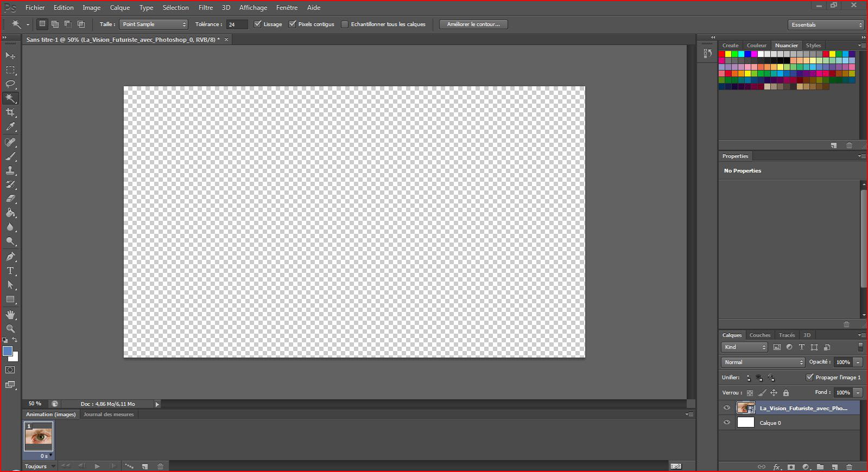Select the Clone Stamp tool
Viewport: 868px width, 472px height.
coord(10,170)
